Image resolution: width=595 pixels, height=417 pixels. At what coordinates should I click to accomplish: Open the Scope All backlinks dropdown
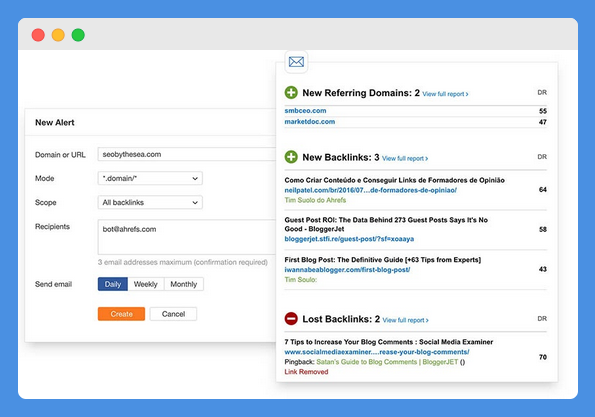(150, 202)
